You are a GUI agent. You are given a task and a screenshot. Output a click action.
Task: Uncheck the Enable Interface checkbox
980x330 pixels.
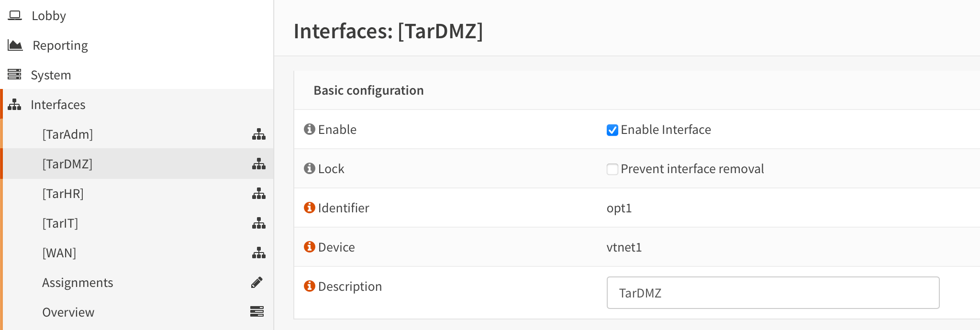click(612, 130)
